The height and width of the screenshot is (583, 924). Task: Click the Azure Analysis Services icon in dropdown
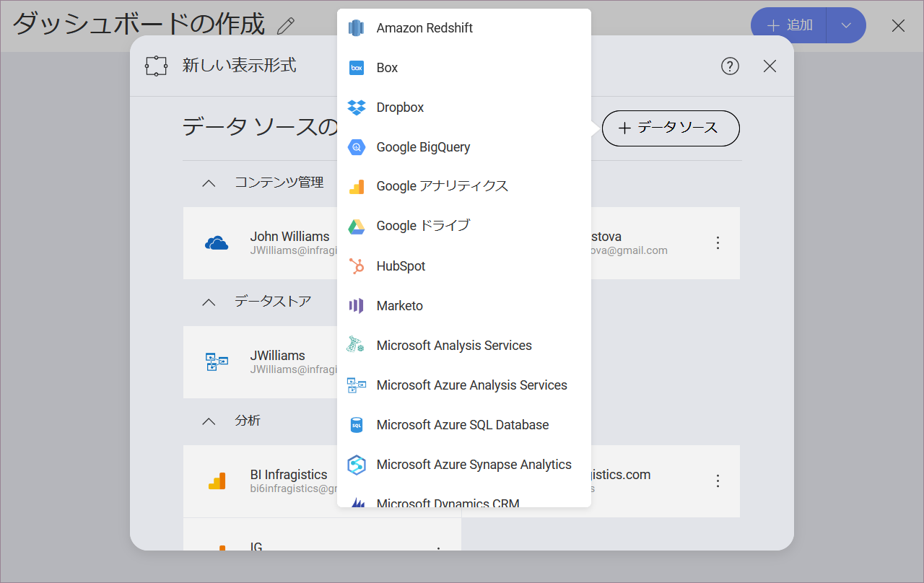tap(357, 385)
